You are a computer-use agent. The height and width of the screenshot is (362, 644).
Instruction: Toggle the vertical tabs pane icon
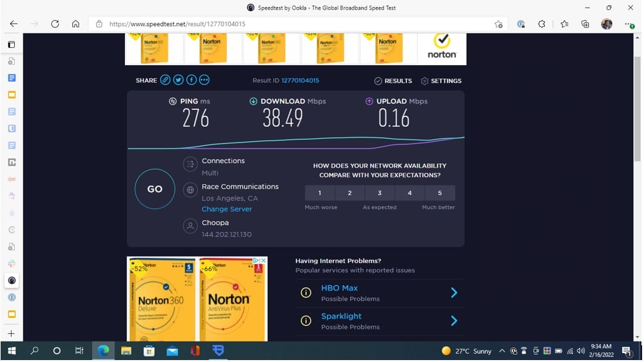click(12, 44)
